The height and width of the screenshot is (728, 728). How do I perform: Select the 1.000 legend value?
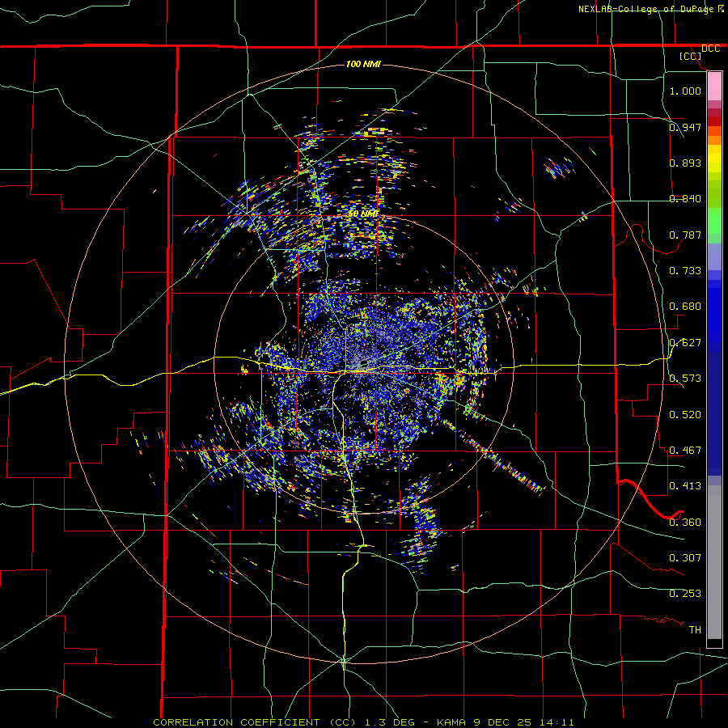click(685, 91)
